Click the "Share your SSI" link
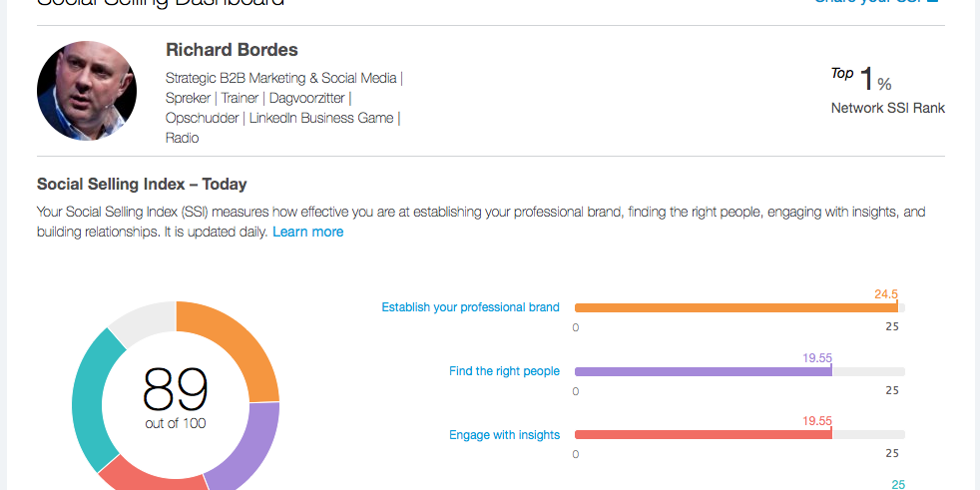Image resolution: width=980 pixels, height=490 pixels. [x=876, y=2]
